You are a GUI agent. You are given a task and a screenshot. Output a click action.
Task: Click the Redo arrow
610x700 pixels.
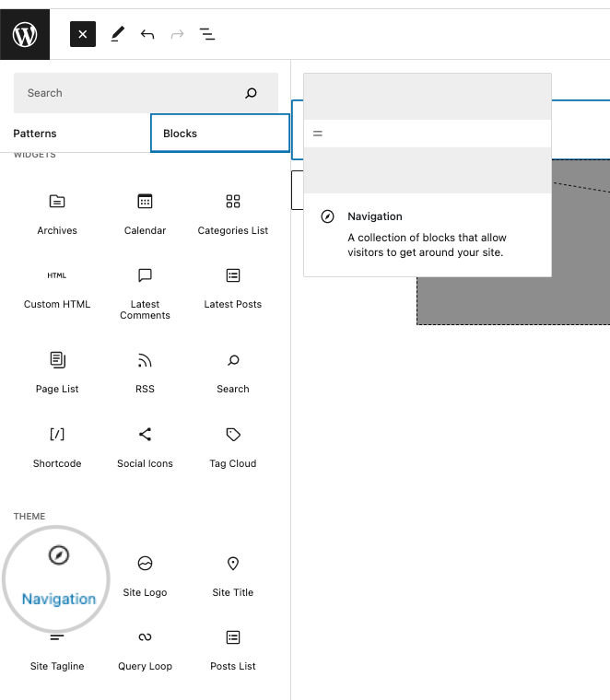177,34
